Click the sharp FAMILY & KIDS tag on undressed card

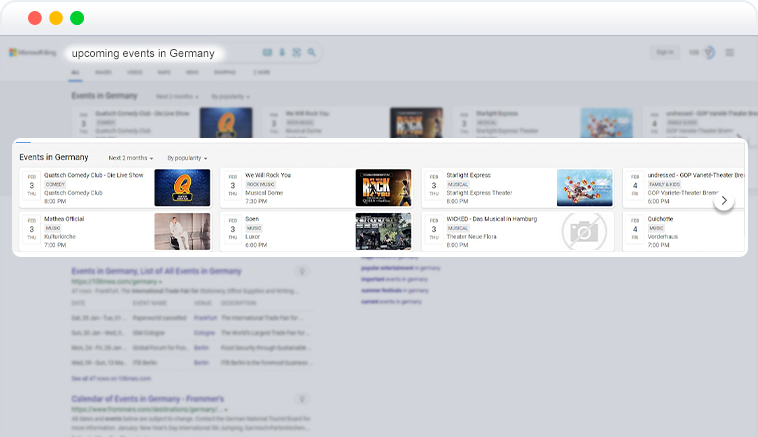click(664, 184)
